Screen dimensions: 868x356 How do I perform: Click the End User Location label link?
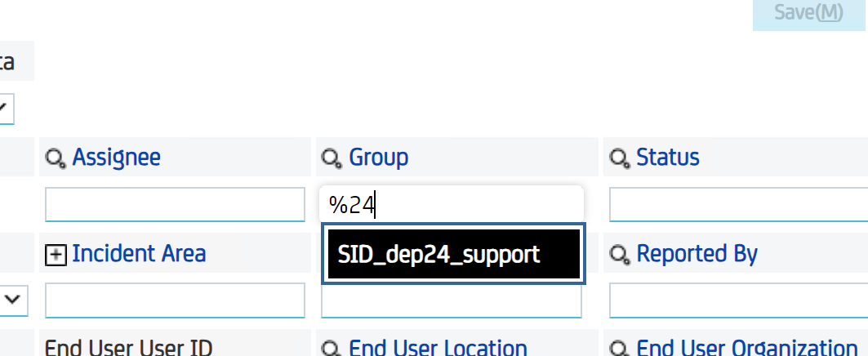pos(438,349)
